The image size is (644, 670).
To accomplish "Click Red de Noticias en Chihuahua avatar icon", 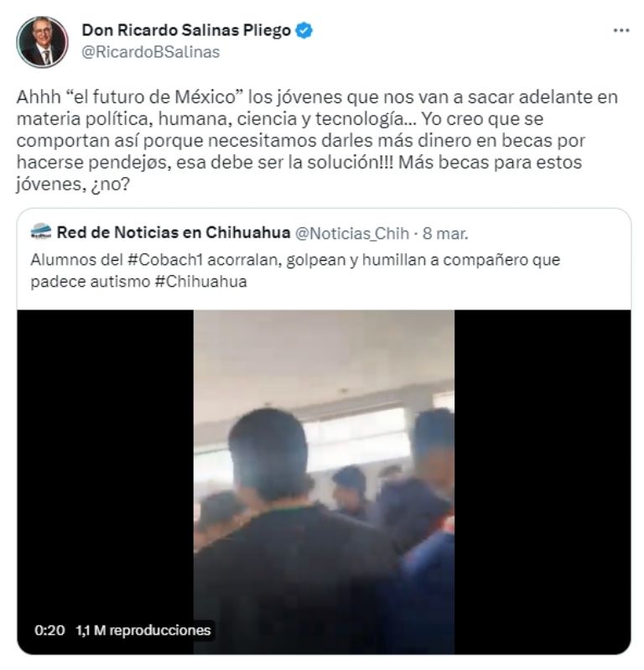I will tap(41, 232).
